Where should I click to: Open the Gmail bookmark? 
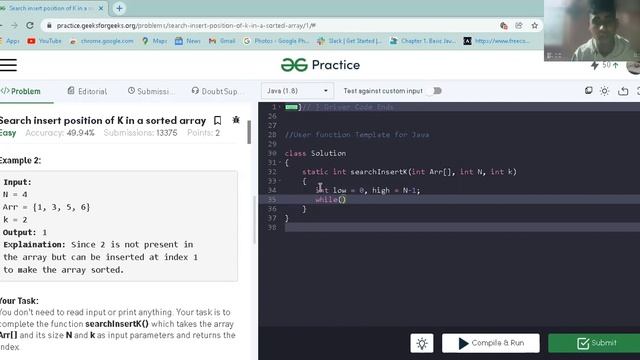222,41
